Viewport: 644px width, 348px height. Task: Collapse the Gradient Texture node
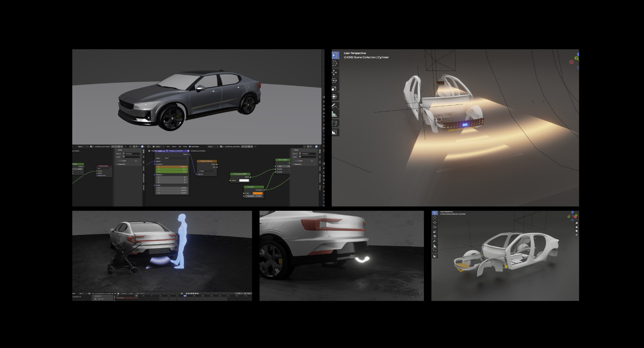pyautogui.click(x=199, y=161)
